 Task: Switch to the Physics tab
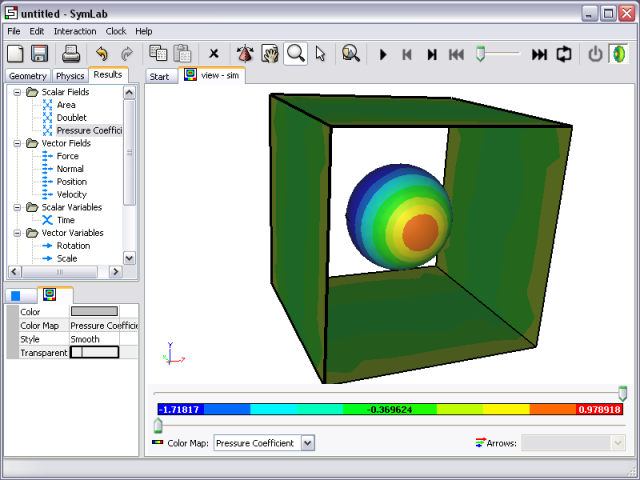(x=70, y=76)
